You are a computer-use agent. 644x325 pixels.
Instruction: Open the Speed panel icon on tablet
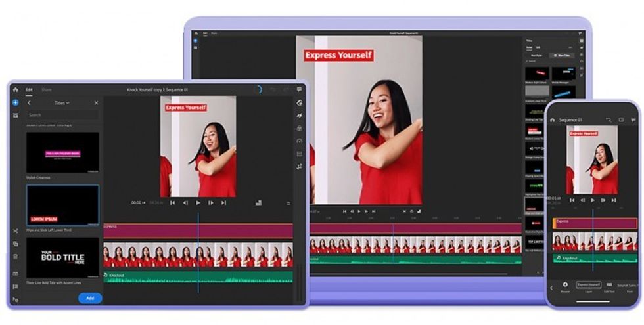(x=300, y=141)
